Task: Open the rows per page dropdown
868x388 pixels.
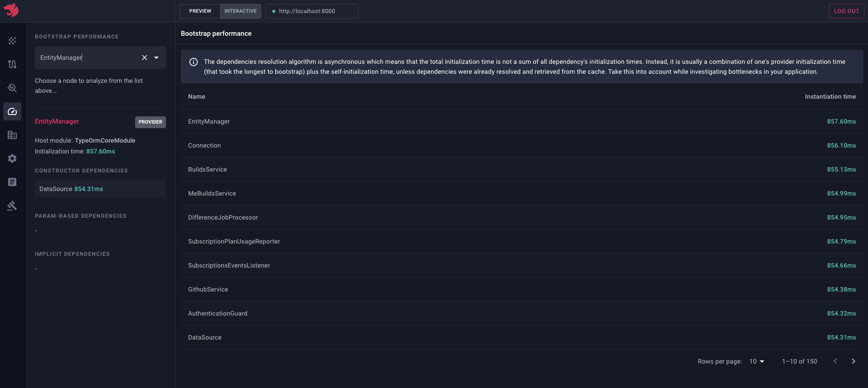Action: (756, 361)
